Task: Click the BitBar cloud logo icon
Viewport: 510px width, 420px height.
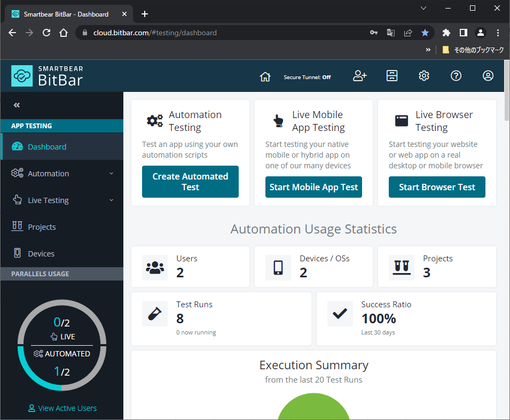Action: pos(22,76)
